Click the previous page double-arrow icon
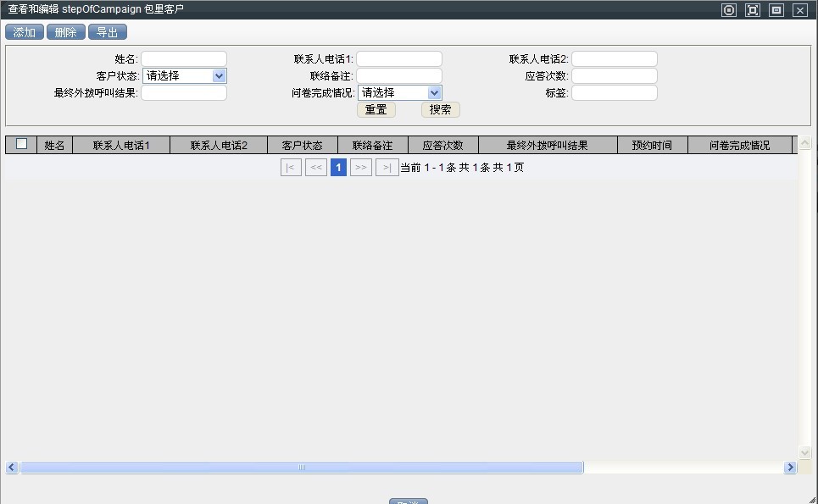Screen dimensions: 818x504 [315, 168]
